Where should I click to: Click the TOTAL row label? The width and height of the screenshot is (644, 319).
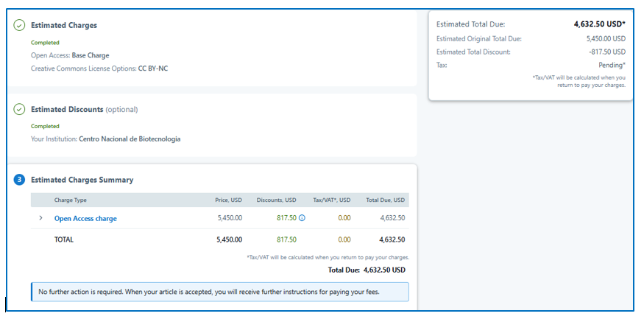[64, 239]
